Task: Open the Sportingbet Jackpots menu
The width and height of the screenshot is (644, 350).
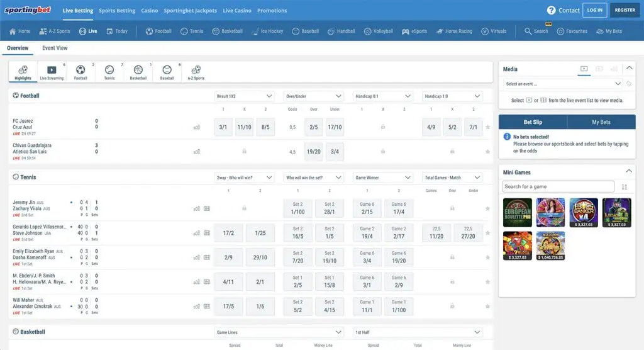Action: click(x=190, y=11)
